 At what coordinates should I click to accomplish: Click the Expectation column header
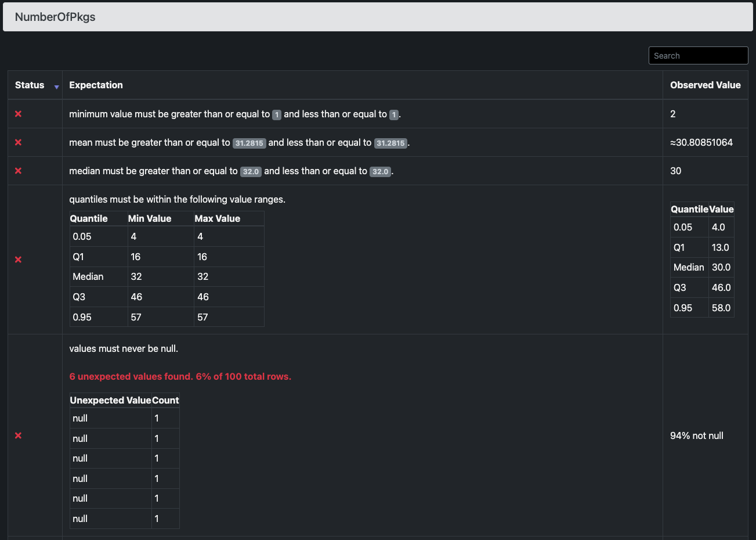[x=96, y=85]
